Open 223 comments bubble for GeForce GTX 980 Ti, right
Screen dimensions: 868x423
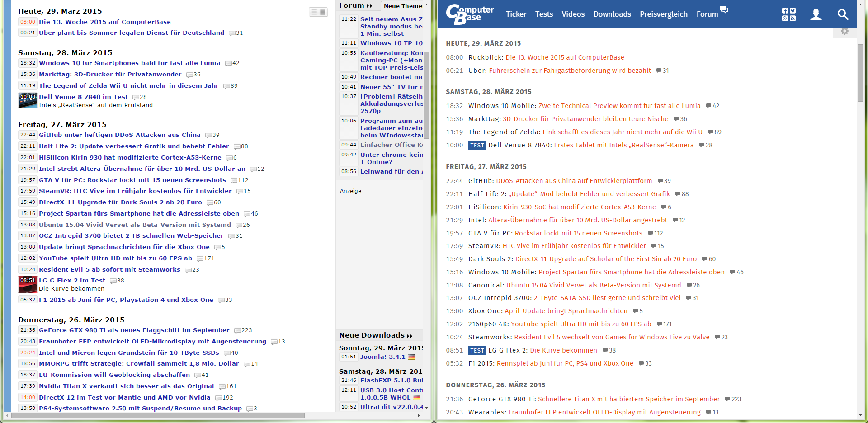pos(733,399)
